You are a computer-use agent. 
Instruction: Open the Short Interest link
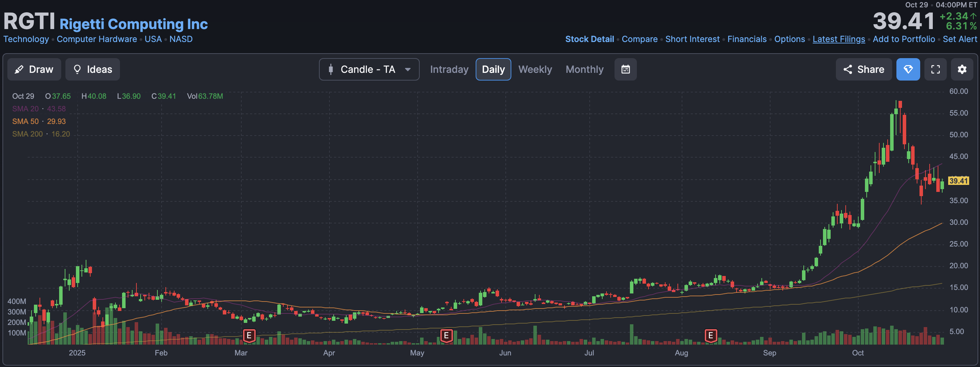click(693, 39)
